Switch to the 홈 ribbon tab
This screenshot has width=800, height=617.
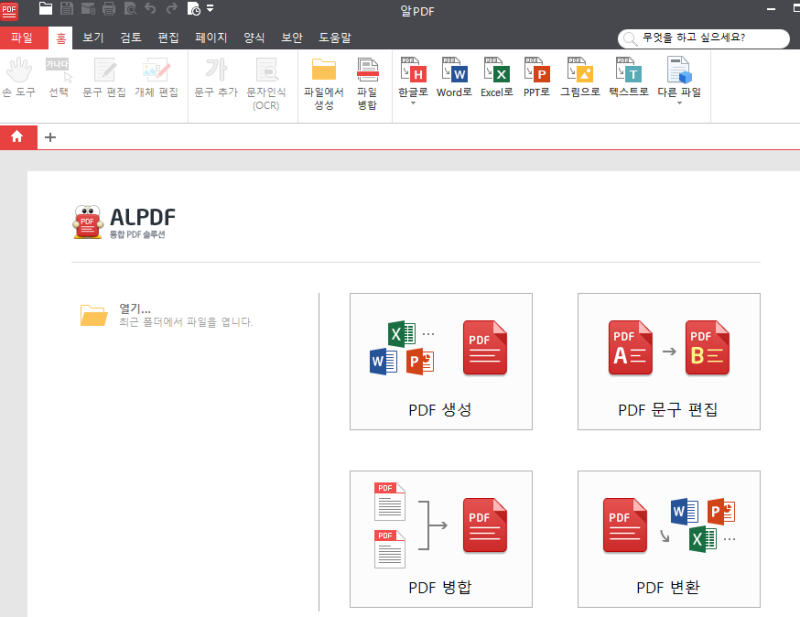click(x=61, y=38)
